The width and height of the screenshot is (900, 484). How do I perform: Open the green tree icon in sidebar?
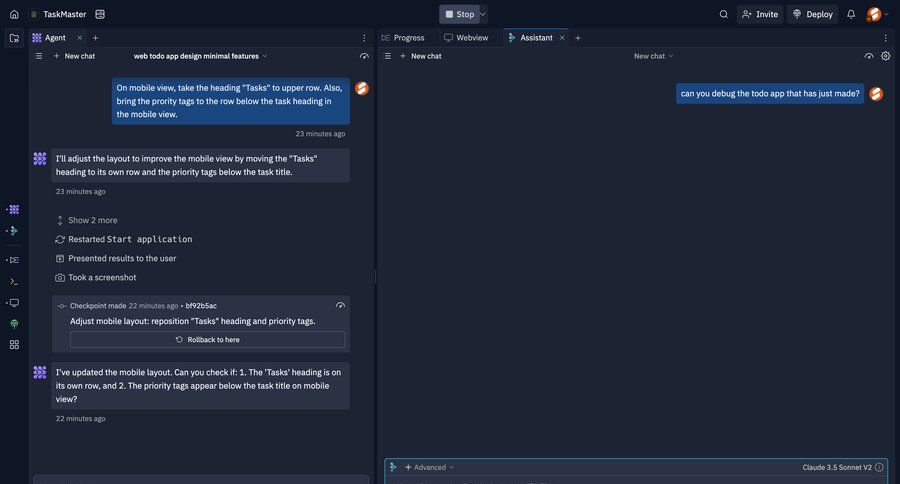(x=14, y=324)
